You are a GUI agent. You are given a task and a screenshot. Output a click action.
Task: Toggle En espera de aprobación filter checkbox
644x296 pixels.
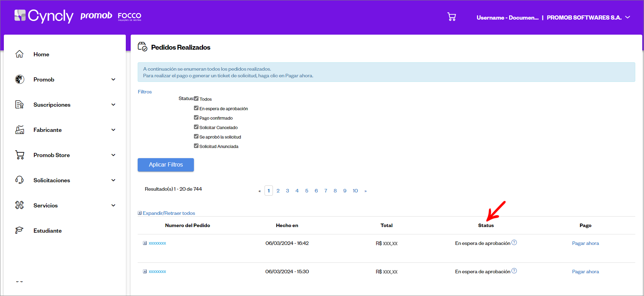point(196,108)
